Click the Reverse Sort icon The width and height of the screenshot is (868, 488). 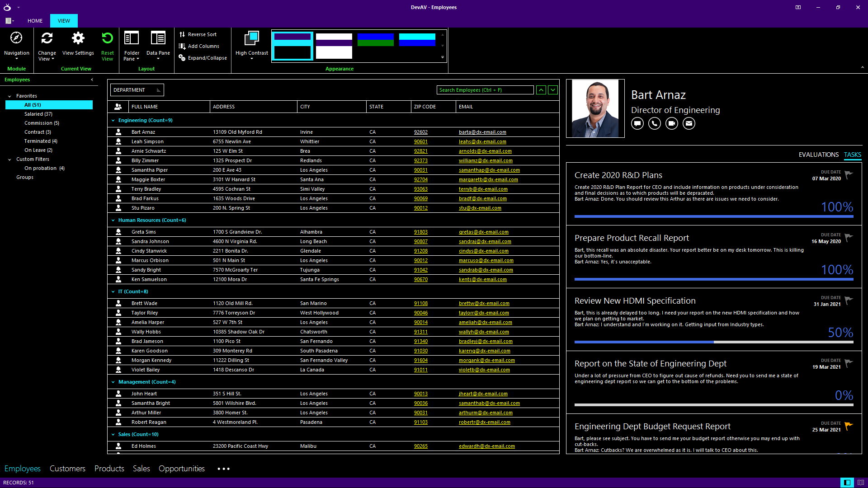182,34
